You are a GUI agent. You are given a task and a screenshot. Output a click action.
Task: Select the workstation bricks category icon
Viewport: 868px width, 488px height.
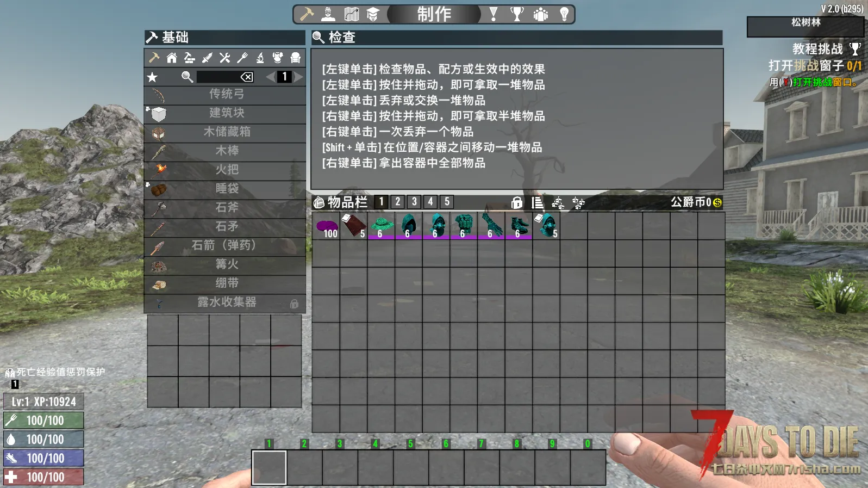pyautogui.click(x=189, y=58)
